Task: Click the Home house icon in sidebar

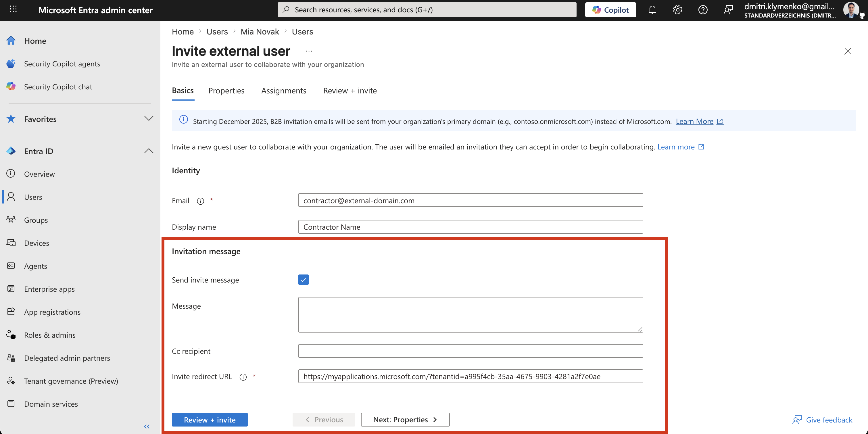Action: (x=11, y=41)
